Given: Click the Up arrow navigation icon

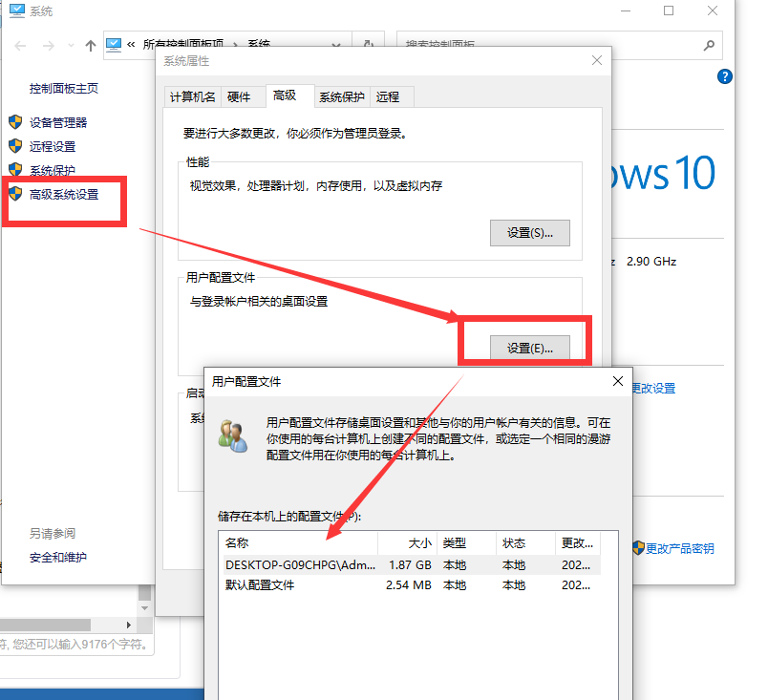Looking at the screenshot, I should click(91, 45).
